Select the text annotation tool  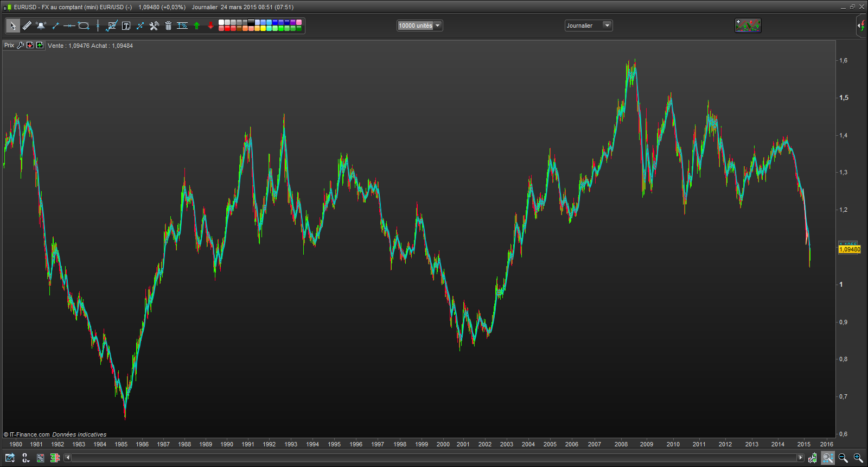point(126,26)
